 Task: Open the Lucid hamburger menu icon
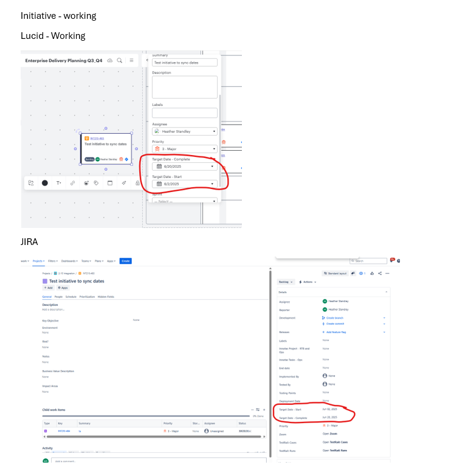pyautogui.click(x=131, y=60)
